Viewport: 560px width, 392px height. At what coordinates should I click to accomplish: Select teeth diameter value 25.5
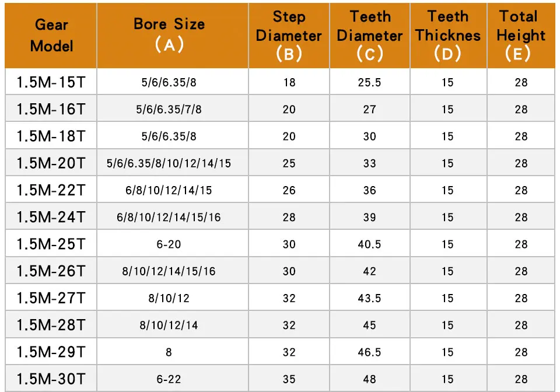click(x=370, y=82)
